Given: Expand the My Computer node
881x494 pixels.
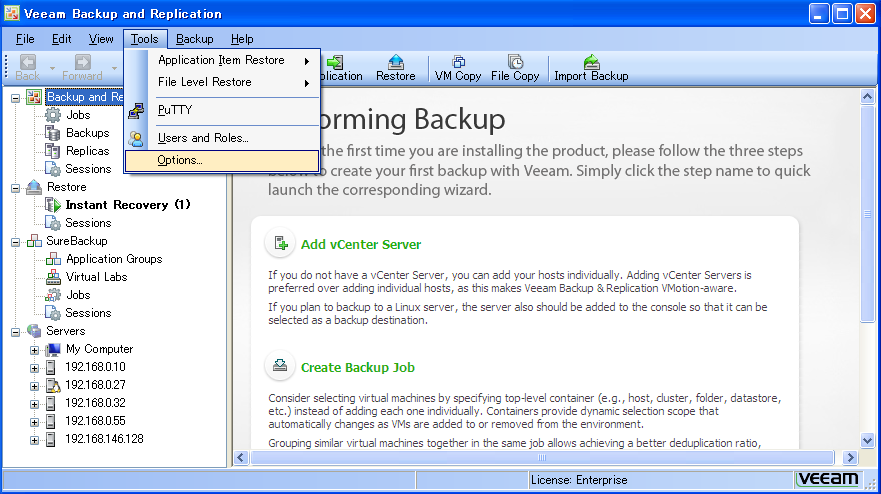Looking at the screenshot, I should point(34,350).
